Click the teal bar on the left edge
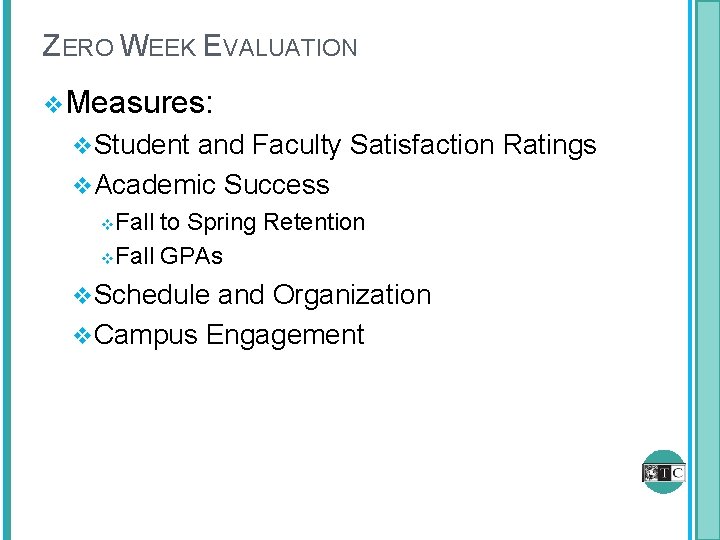Image resolution: width=720 pixels, height=540 pixels. (5, 270)
